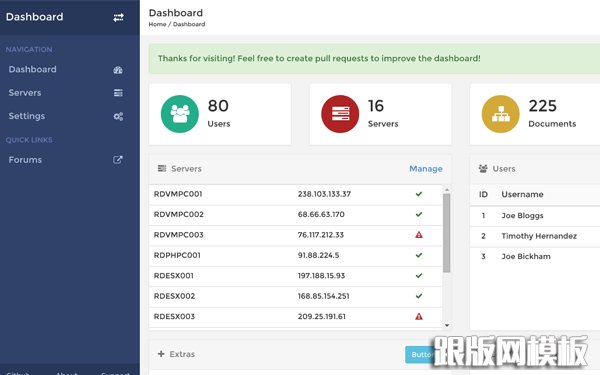Select server name RDVMPC003

tap(179, 235)
